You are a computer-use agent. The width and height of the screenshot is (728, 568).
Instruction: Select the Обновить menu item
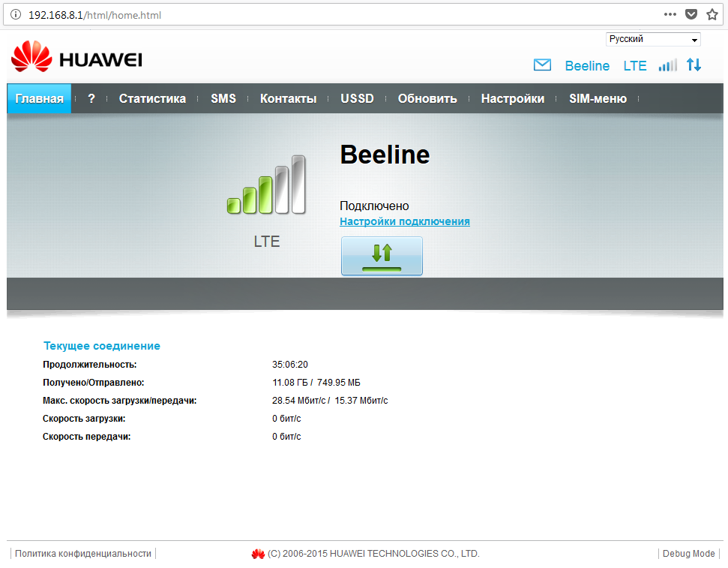(427, 98)
